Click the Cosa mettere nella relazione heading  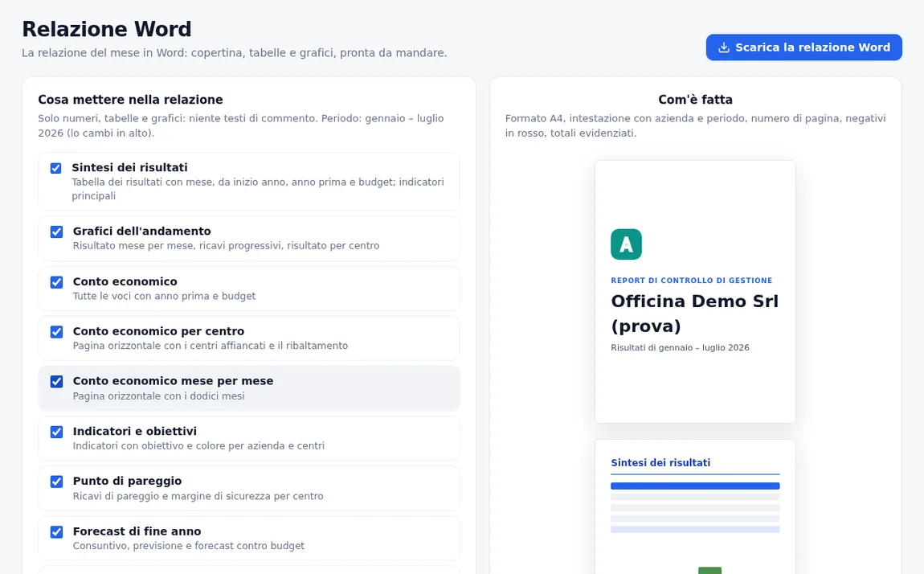pyautogui.click(x=130, y=100)
